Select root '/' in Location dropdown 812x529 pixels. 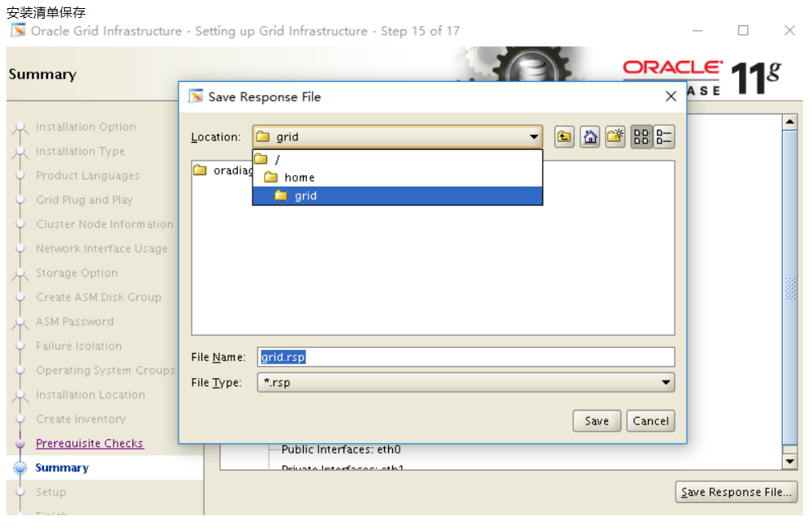tap(397, 159)
